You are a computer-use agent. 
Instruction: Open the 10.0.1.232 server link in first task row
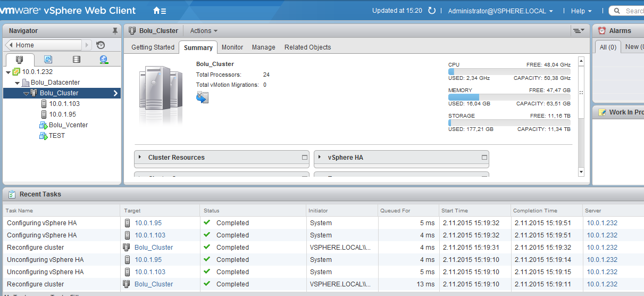point(602,223)
